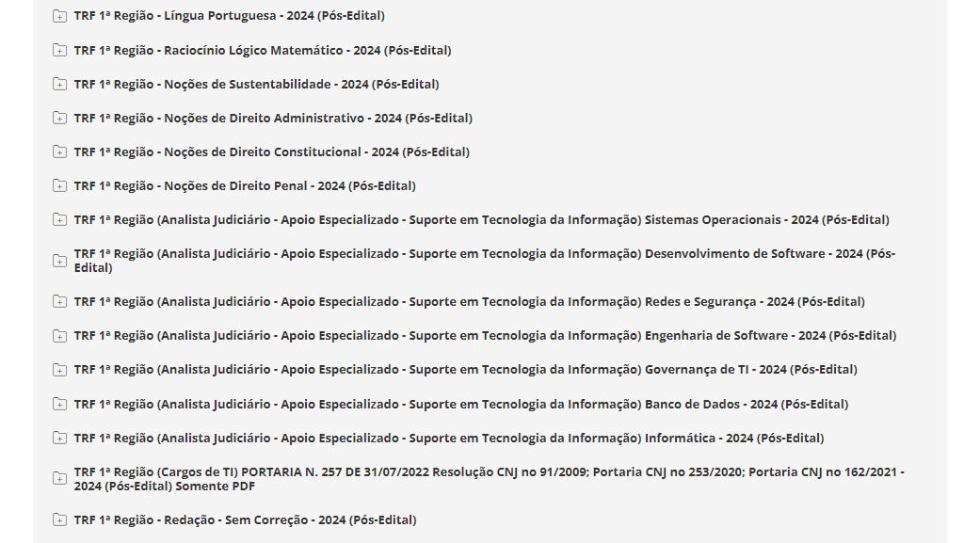The width and height of the screenshot is (980, 543).
Task: Expand the Língua Portuguesa folder icon
Action: (60, 16)
